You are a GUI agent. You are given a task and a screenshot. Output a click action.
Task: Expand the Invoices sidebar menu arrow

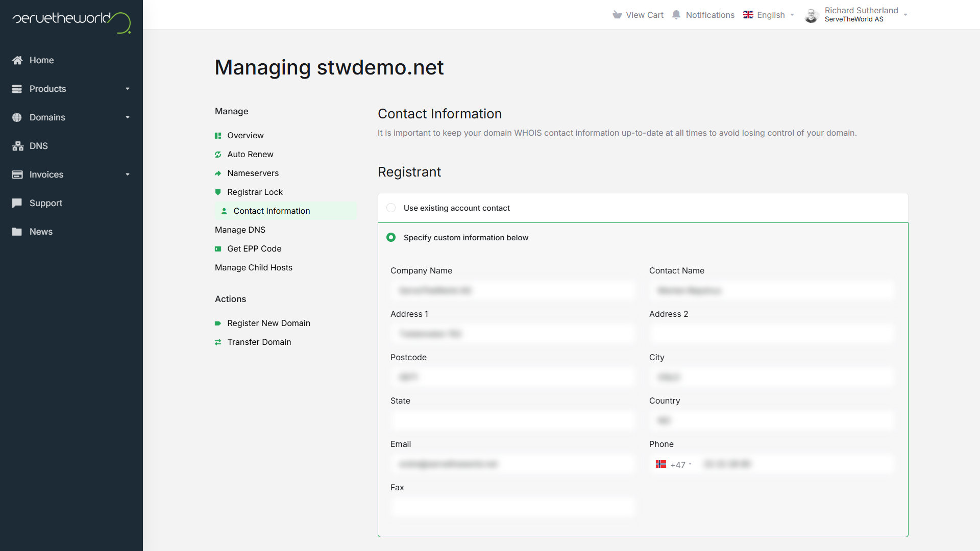[128, 174]
